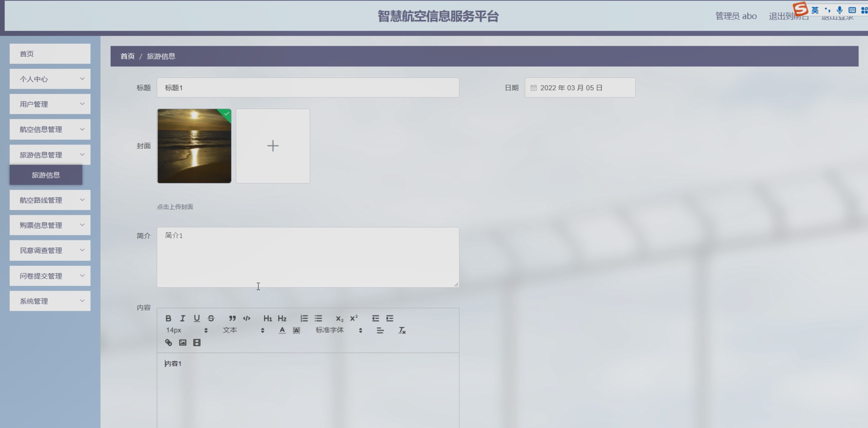Click the 首页 breadcrumb link

128,57
